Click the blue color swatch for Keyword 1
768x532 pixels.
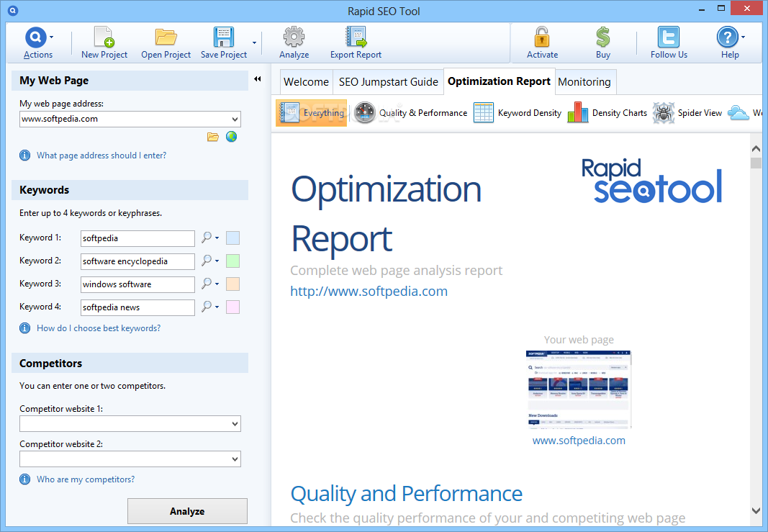point(232,238)
